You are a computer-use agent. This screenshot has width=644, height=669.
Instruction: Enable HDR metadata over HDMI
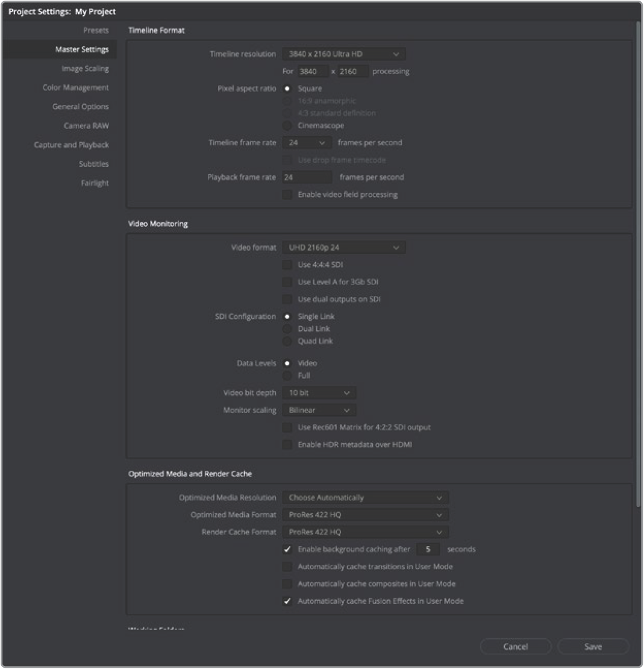pos(287,445)
